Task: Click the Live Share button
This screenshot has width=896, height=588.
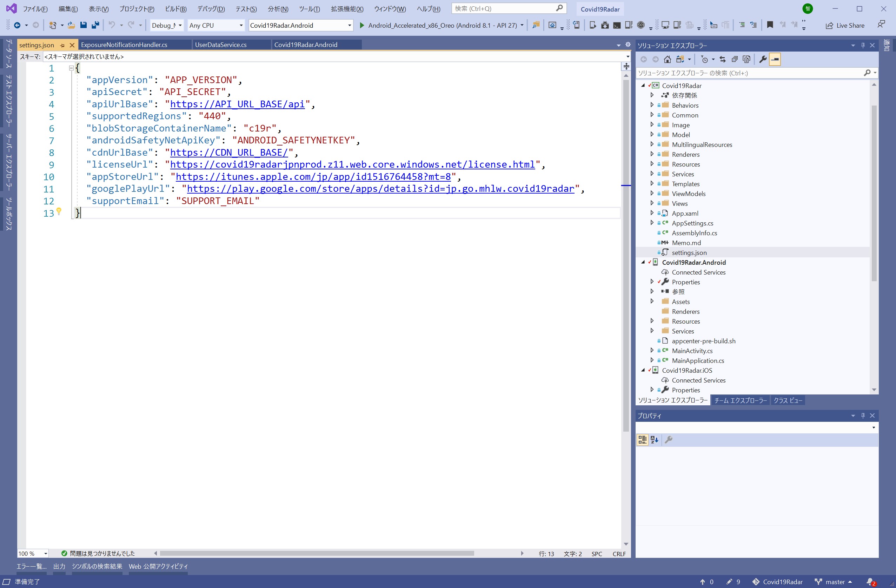Action: coord(844,25)
